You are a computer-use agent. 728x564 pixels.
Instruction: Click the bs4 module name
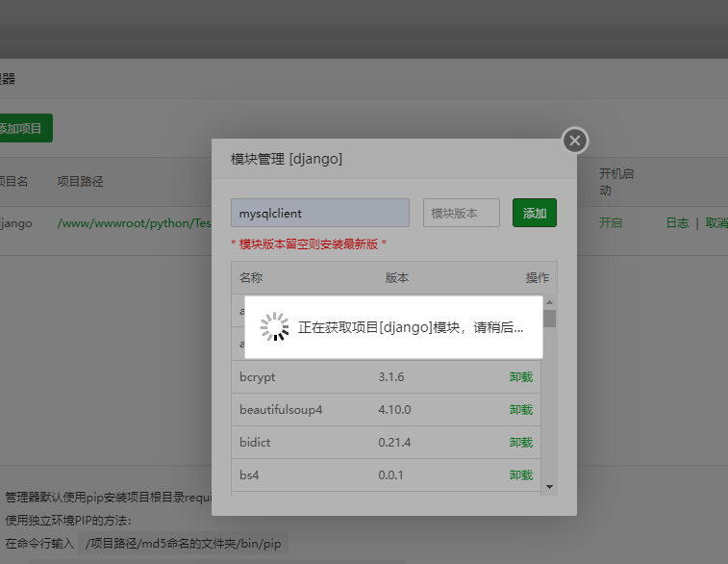(249, 474)
